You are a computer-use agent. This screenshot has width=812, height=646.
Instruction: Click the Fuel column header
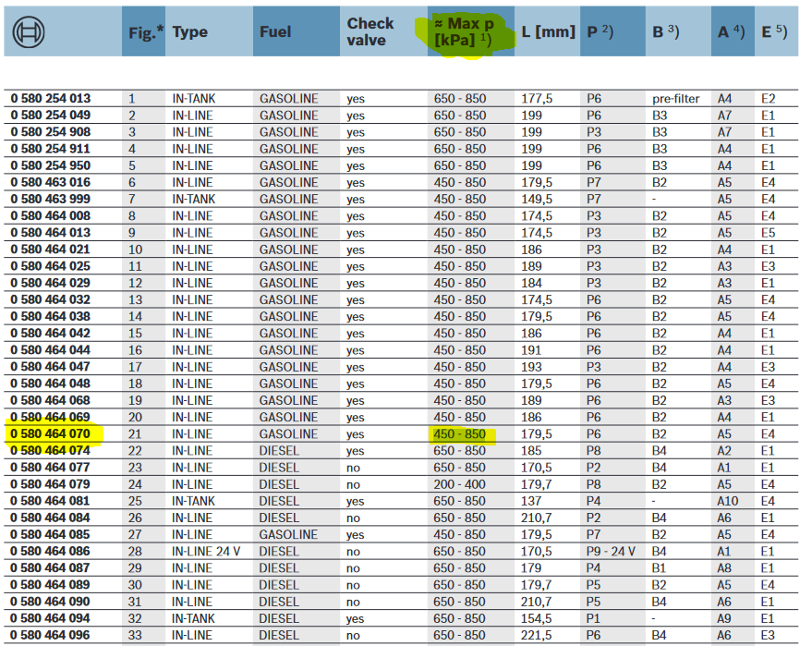(x=275, y=32)
